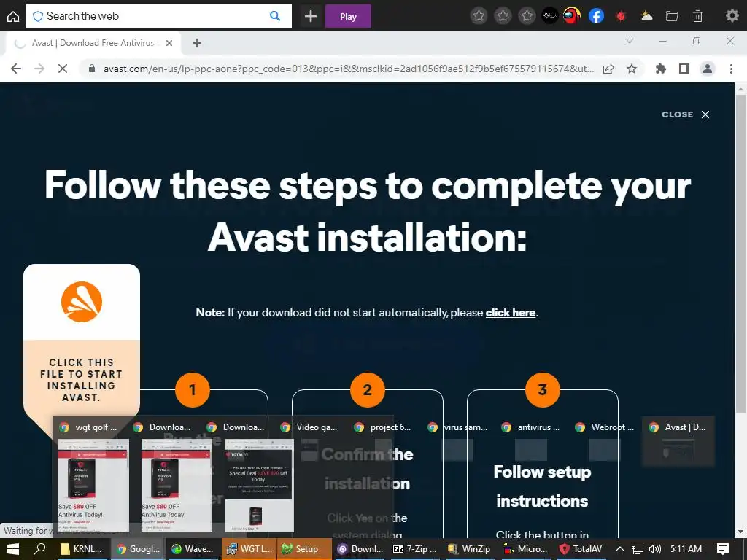Click the trash bin icon in top bar
747x560 pixels.
click(697, 16)
